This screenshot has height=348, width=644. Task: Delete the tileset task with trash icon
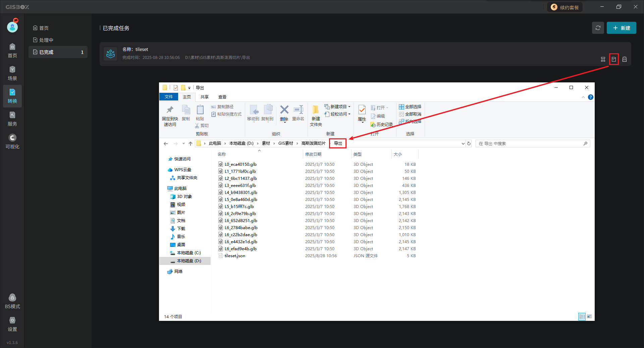click(624, 59)
